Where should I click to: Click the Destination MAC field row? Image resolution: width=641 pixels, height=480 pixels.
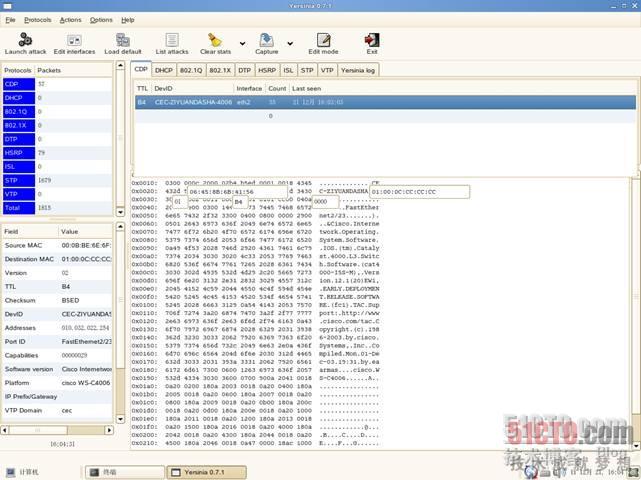57,259
